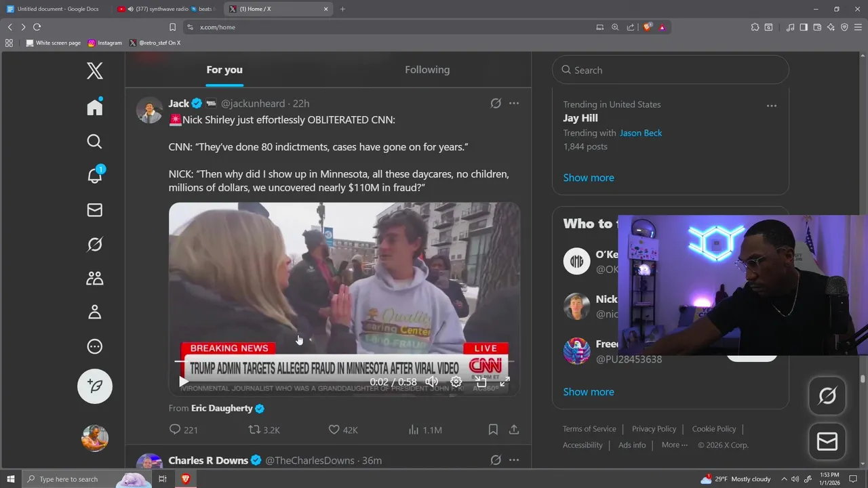Play the CNN video
The image size is (868, 488).
pos(183,382)
